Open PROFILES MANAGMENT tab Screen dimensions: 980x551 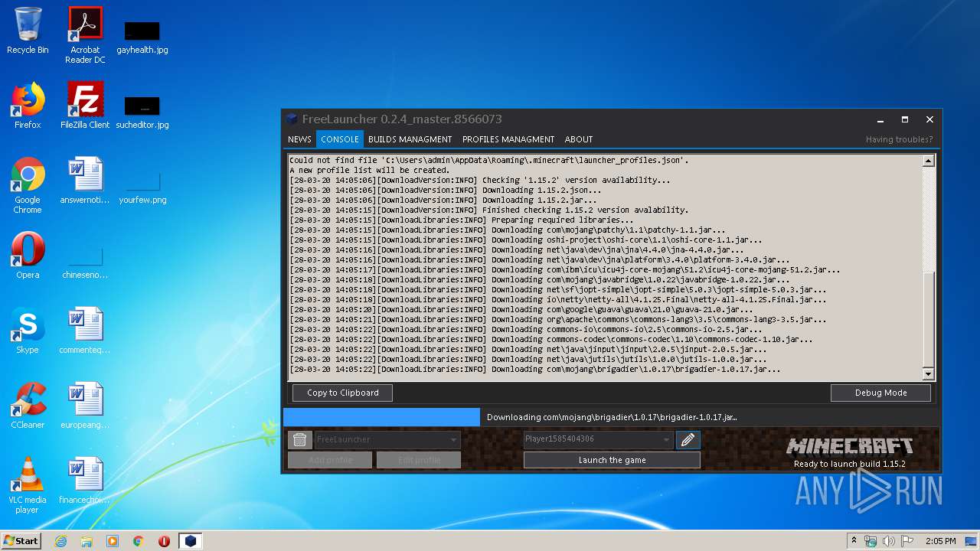[x=508, y=139]
